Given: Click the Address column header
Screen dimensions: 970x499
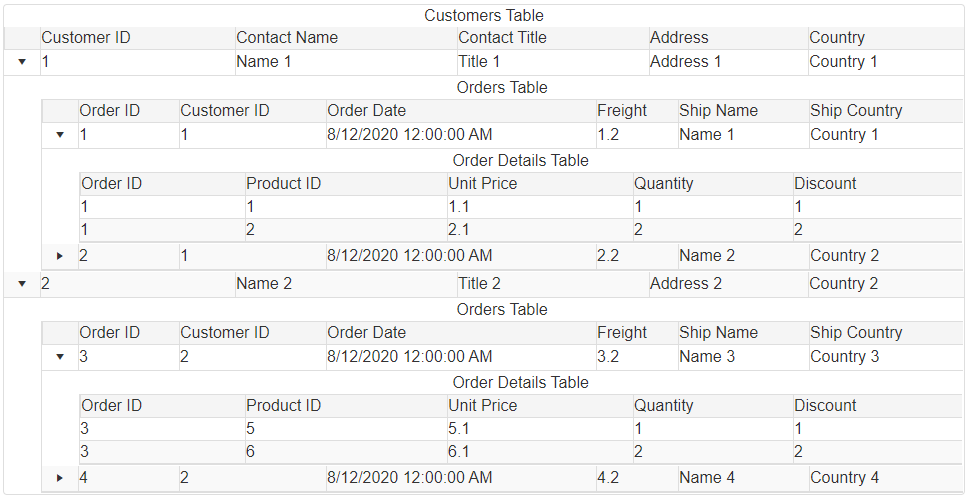Looking at the screenshot, I should [x=679, y=38].
